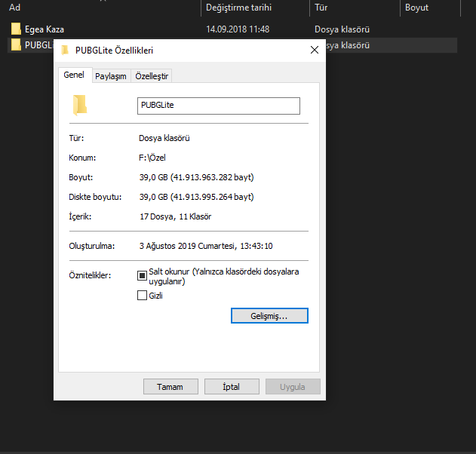Click the F:\Özel location value

(x=152, y=158)
